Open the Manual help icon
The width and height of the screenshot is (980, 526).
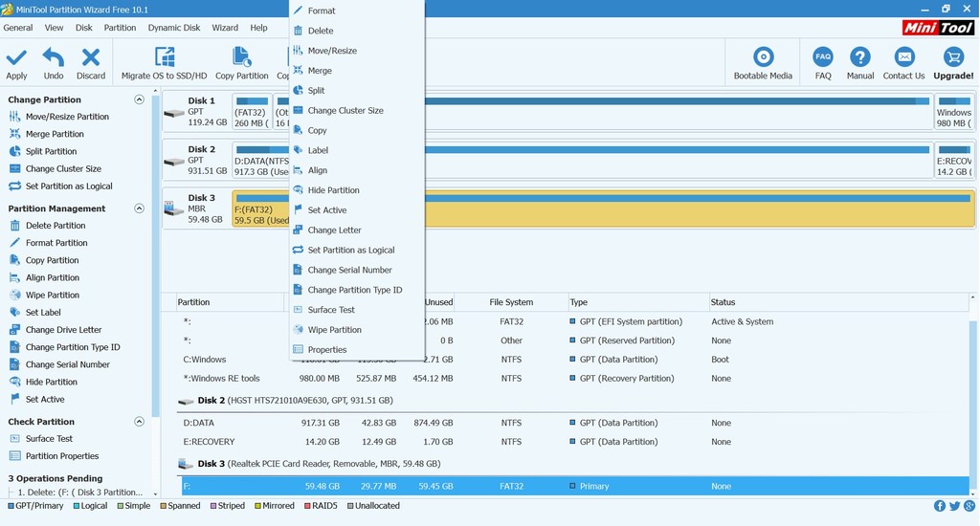tap(860, 57)
